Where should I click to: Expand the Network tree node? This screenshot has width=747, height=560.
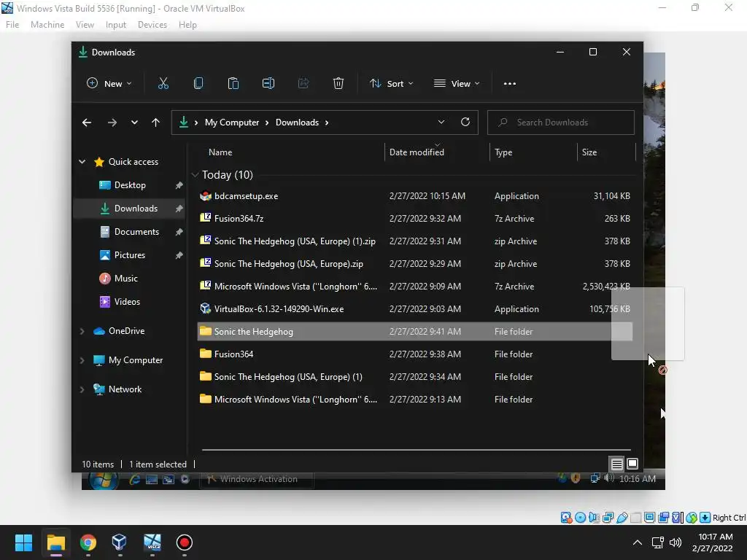82,389
